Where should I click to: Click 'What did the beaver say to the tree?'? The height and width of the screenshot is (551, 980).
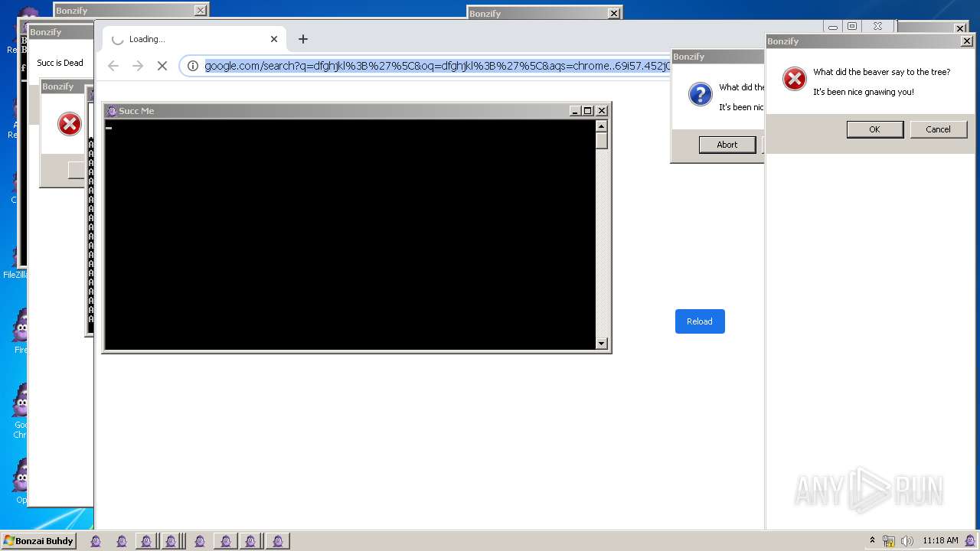tap(882, 72)
